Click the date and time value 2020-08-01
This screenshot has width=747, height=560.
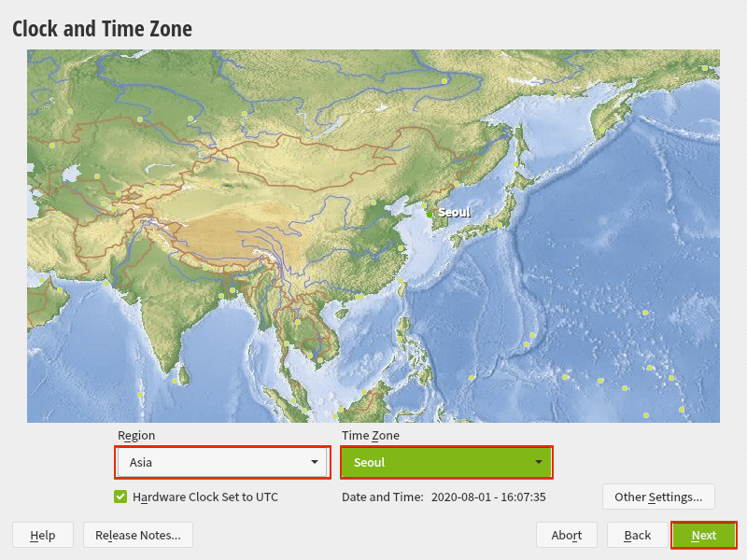[x=488, y=497]
